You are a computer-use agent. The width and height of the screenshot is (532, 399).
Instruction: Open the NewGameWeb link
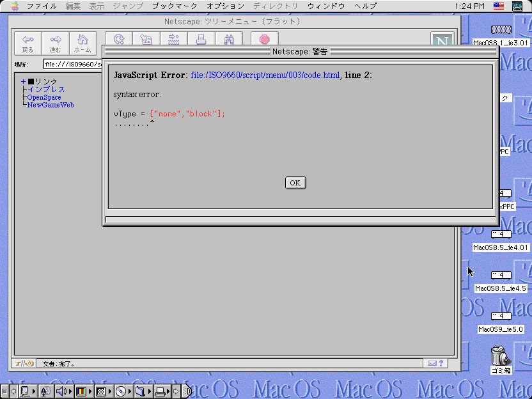51,105
